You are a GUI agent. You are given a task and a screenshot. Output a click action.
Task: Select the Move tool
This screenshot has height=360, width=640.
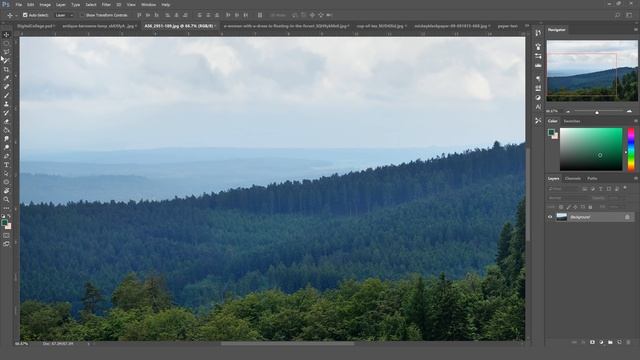pos(6,35)
